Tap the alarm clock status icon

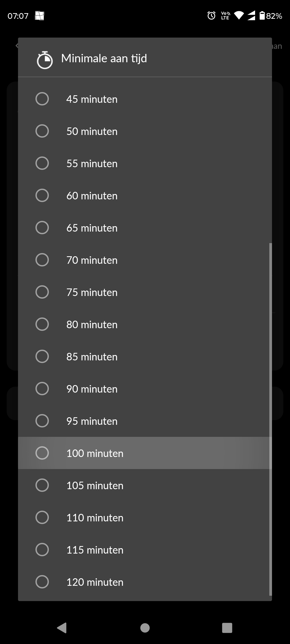click(x=211, y=16)
